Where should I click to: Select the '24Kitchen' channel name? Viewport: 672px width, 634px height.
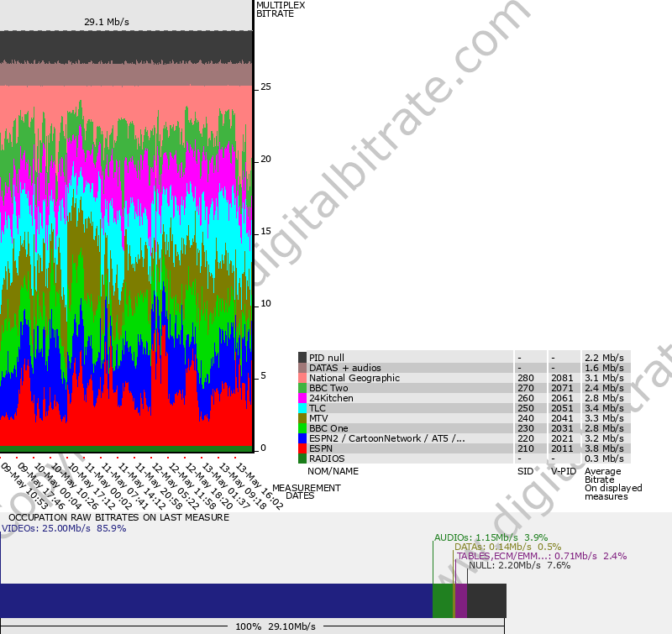(331, 398)
